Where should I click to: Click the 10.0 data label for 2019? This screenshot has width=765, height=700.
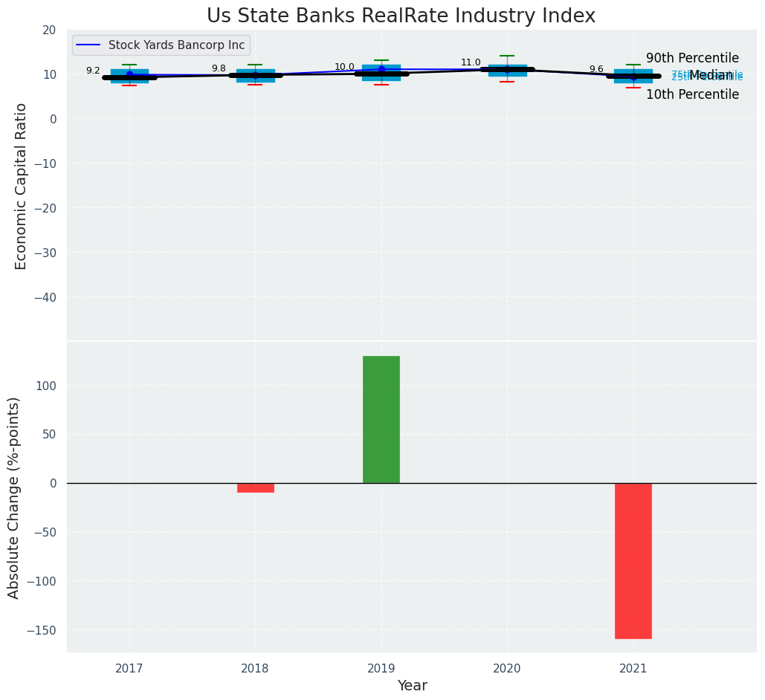click(x=344, y=67)
